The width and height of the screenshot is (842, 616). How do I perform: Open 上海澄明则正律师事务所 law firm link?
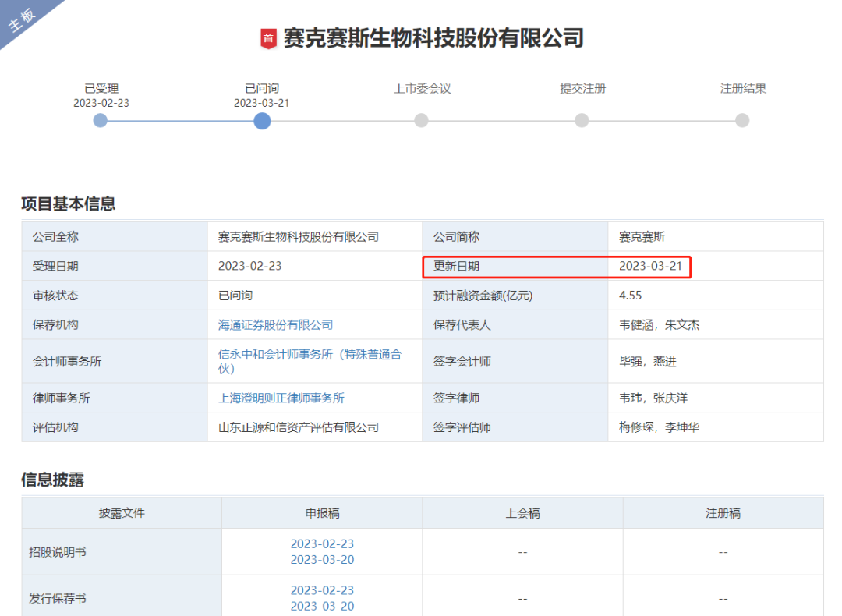[281, 398]
